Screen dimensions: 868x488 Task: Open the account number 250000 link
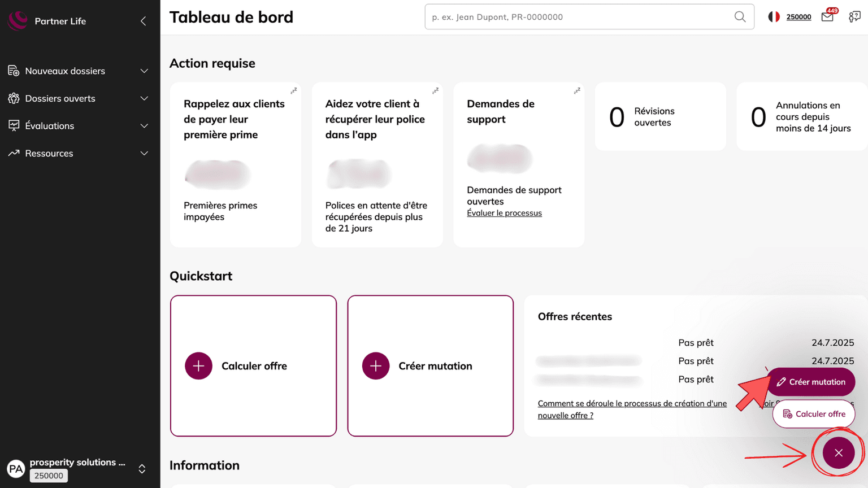798,17
